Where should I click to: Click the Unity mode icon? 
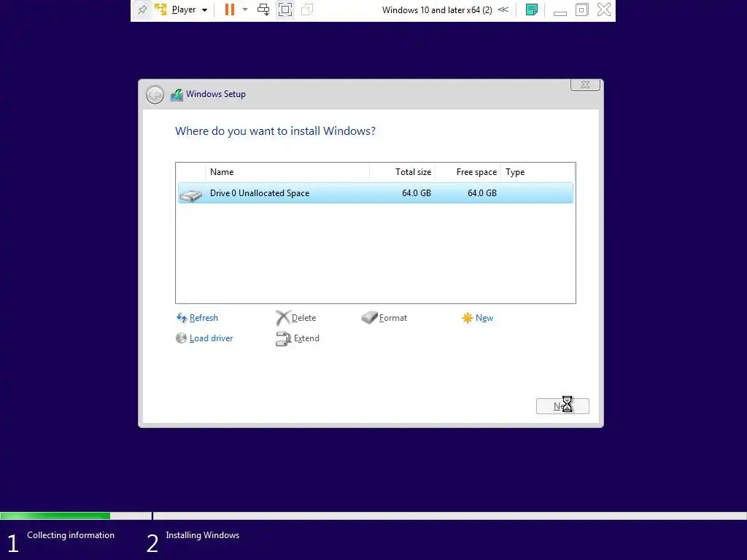[307, 9]
